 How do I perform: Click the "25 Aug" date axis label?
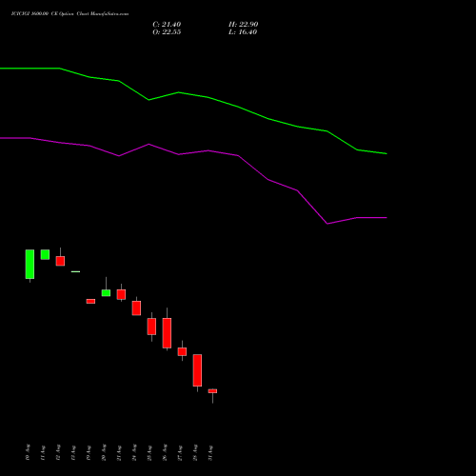149,452
